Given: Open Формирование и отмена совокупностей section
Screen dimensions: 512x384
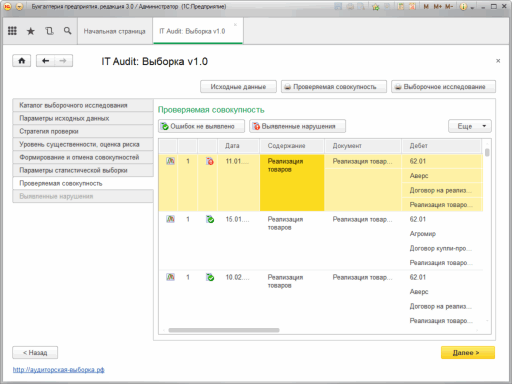Looking at the screenshot, I should click(x=83, y=157).
